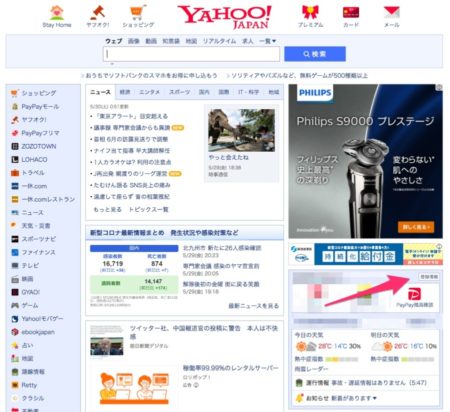The width and height of the screenshot is (450, 412).
Task: Open the 新型コロナ最新情報まとめ banner link
Action: (x=164, y=233)
